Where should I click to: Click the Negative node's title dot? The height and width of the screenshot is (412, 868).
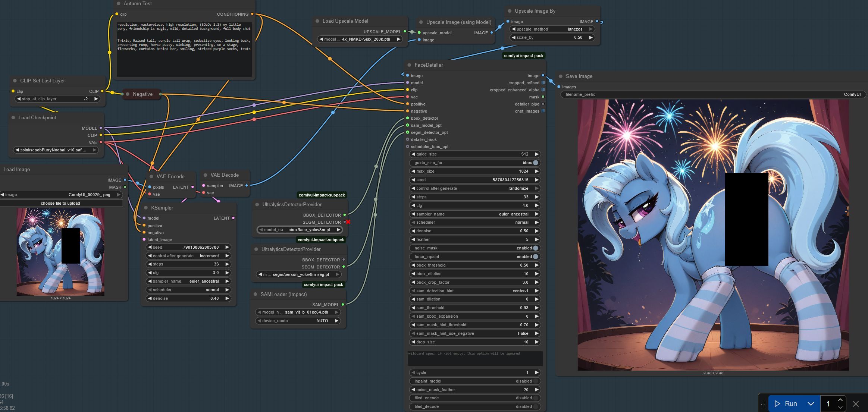point(128,94)
